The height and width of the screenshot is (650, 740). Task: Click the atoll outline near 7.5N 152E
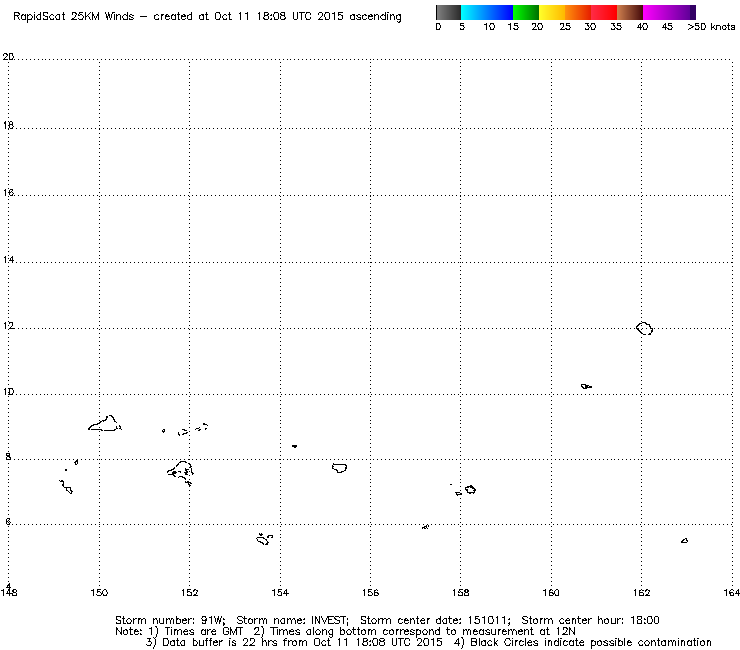[x=180, y=473]
